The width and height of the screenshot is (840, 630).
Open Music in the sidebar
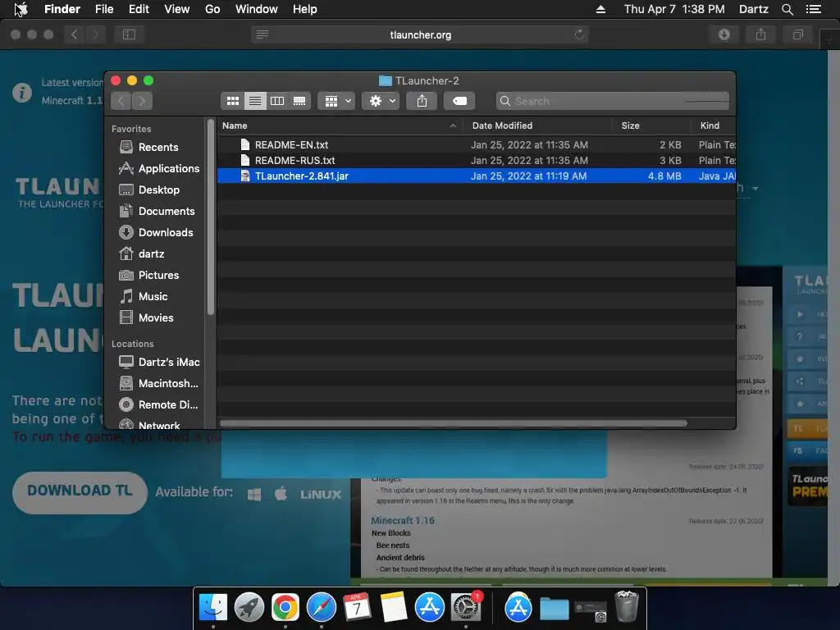(143, 296)
